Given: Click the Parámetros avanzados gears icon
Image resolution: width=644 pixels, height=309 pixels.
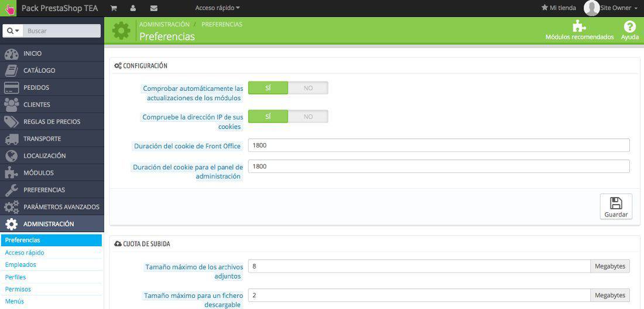Looking at the screenshot, I should (12, 207).
